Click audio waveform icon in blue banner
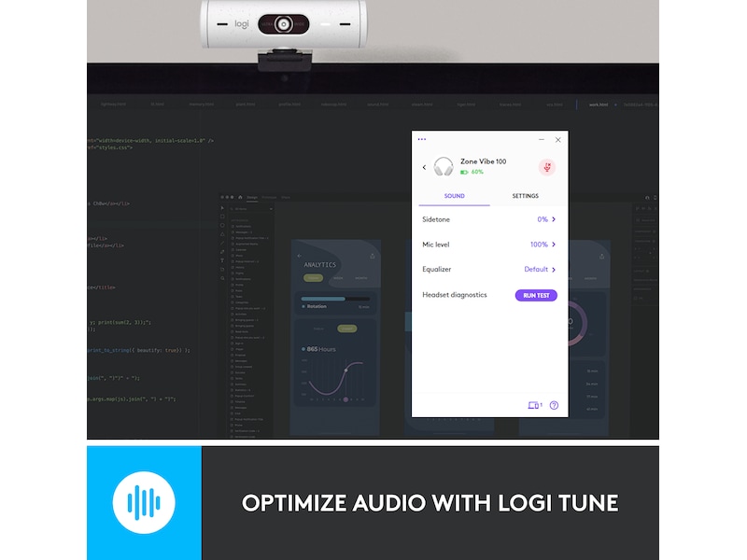This screenshot has width=747, height=560. 144,503
